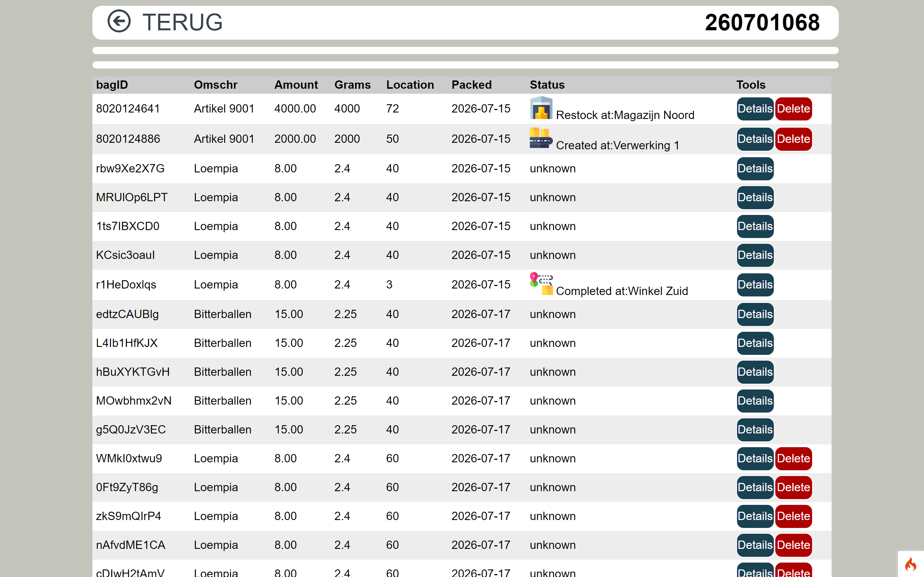This screenshot has width=924, height=577.
Task: Remove bag zkS9mQIrP4 with Delete
Action: click(x=793, y=516)
